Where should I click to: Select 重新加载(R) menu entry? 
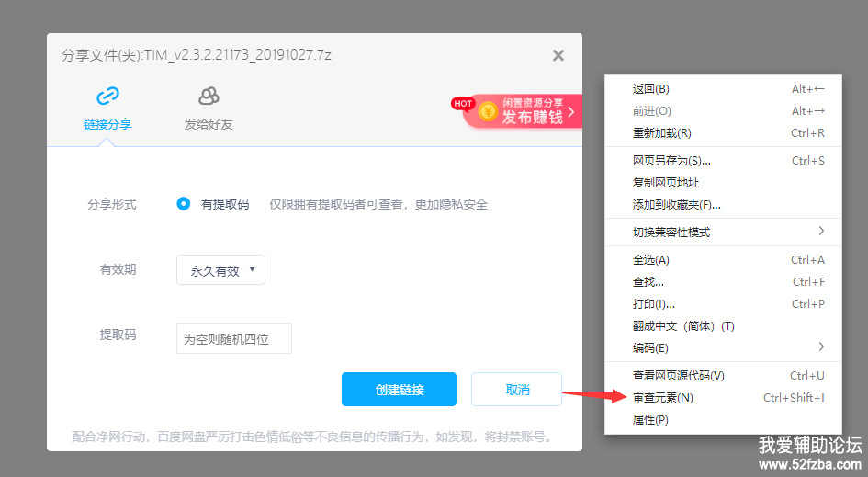point(723,133)
